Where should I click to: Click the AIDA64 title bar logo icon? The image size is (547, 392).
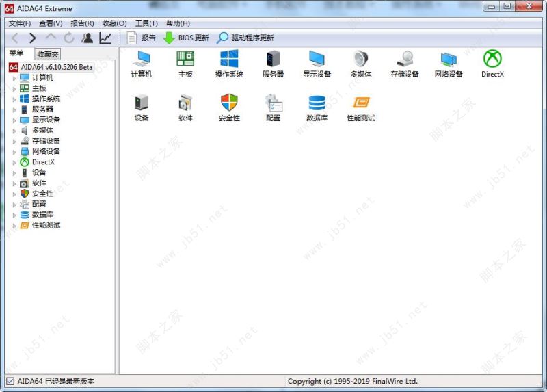click(10, 8)
